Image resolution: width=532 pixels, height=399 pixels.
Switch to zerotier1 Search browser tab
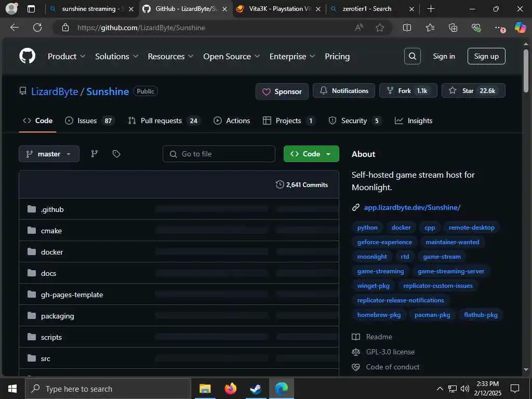367,9
